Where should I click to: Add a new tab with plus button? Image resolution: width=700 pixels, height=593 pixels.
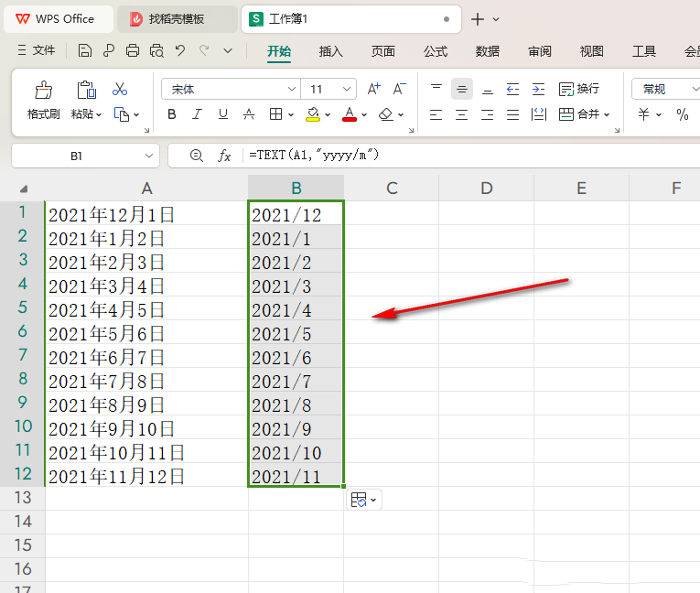point(478,19)
